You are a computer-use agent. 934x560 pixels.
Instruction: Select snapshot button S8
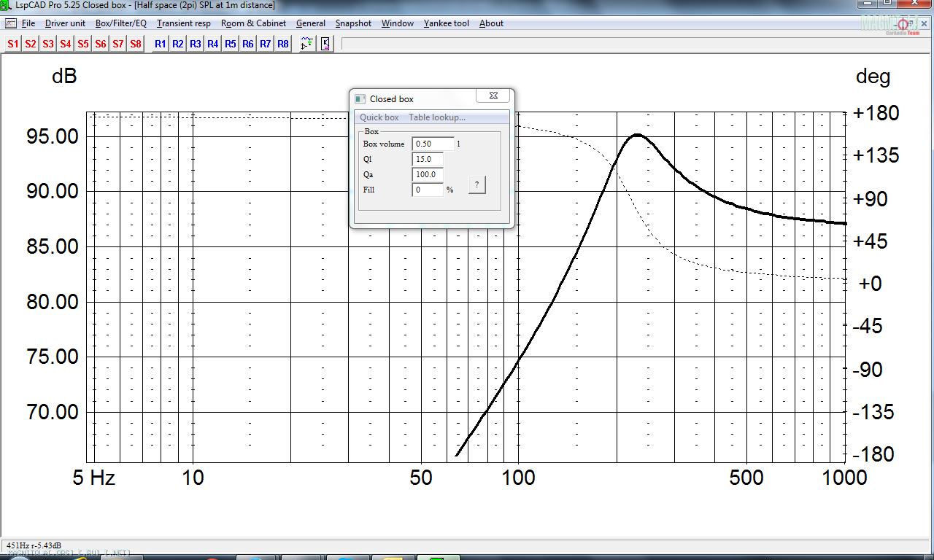click(x=136, y=44)
